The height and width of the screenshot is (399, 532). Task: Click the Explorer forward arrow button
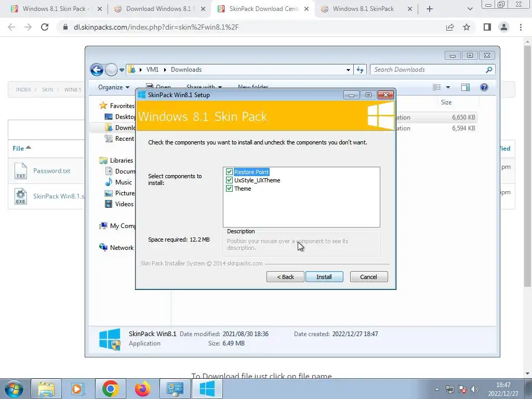111,70
